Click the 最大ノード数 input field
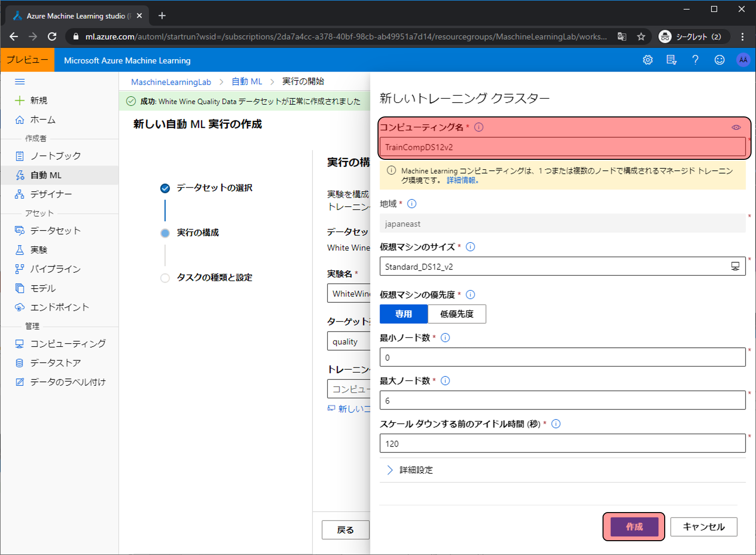 click(562, 401)
